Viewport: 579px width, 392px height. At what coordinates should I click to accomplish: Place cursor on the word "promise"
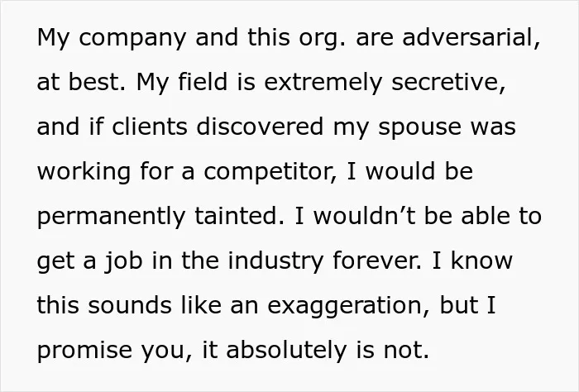84,351
